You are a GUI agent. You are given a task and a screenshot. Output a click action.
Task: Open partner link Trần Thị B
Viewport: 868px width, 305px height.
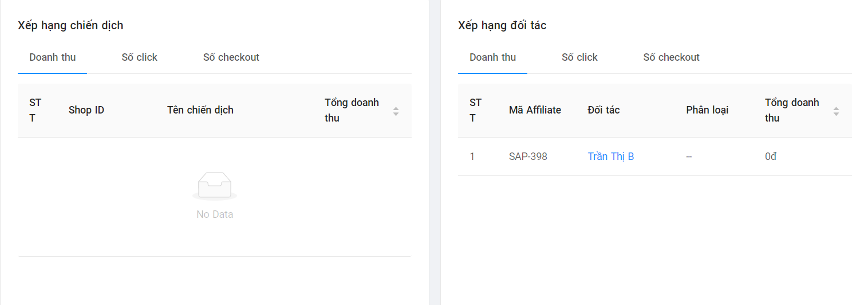coord(611,157)
